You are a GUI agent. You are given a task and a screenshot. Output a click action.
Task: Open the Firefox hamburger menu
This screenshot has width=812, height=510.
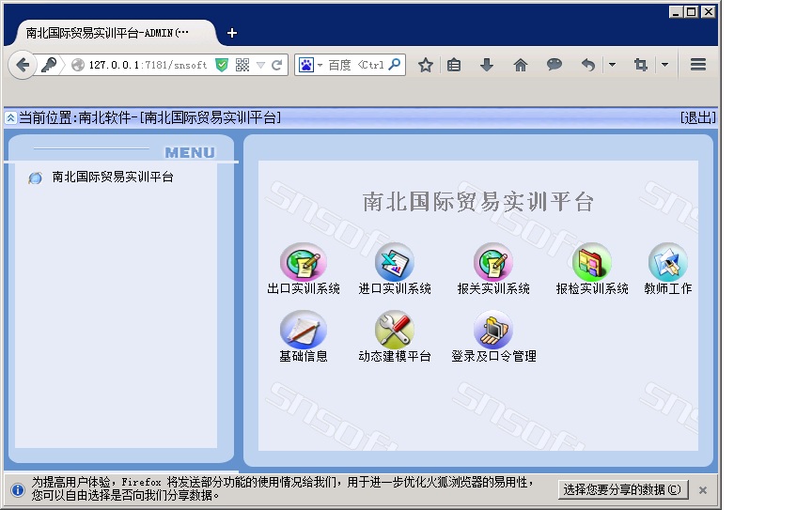pos(697,65)
